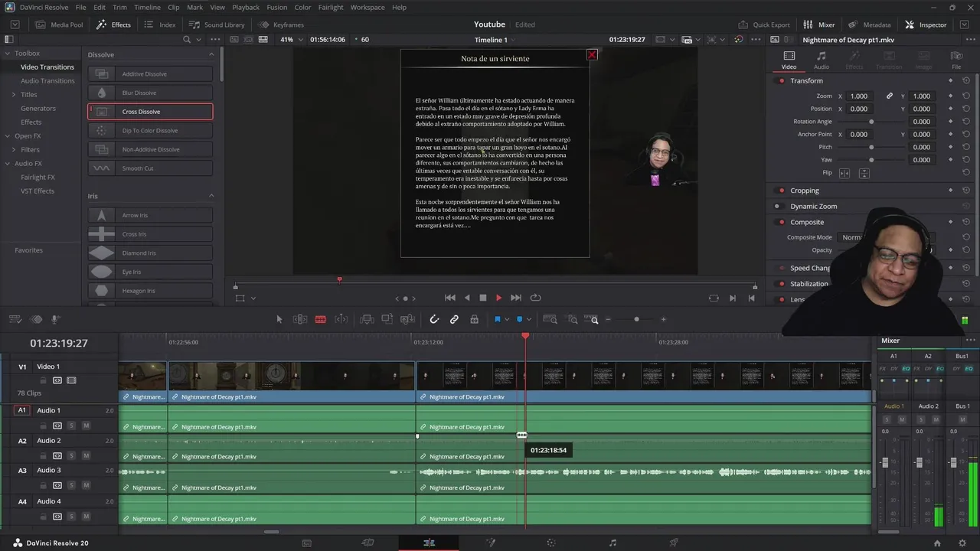Open the Trim menu
The height and width of the screenshot is (551, 980).
[x=119, y=7]
